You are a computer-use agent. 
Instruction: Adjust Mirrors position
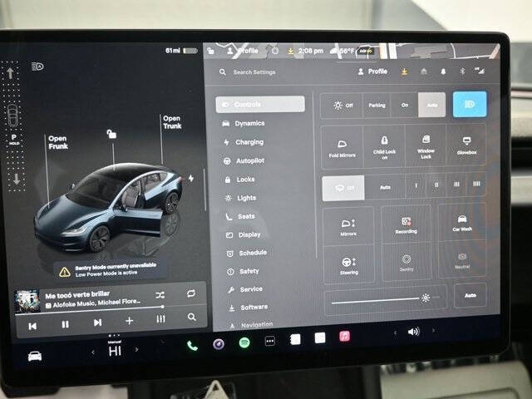tap(348, 227)
